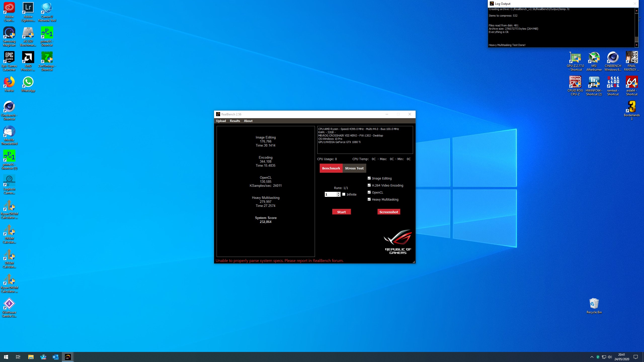The height and width of the screenshot is (362, 644).
Task: Open Cinebench shortcut on left side
Action: [9, 111]
